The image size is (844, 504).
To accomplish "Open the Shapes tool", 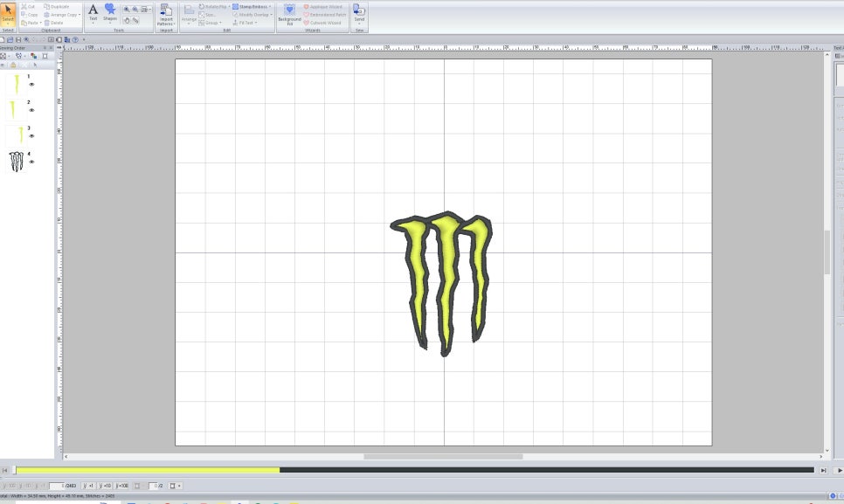I will coord(110,13).
